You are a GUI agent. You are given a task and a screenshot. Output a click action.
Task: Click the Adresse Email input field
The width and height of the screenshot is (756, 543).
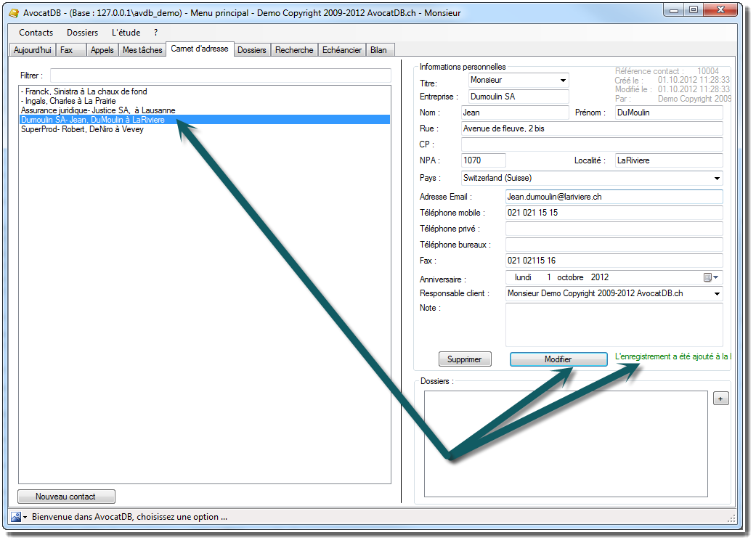tap(614, 197)
